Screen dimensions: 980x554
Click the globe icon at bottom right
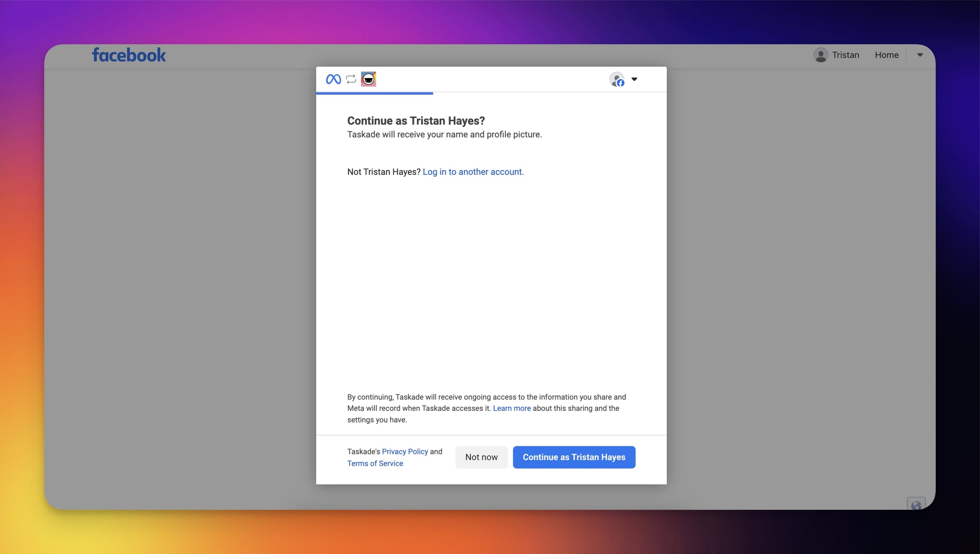(916, 505)
